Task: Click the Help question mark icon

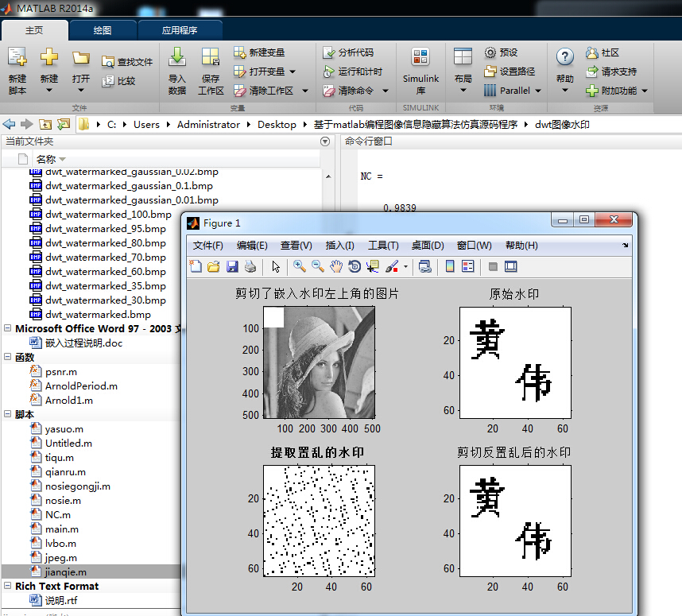Action: pos(564,57)
